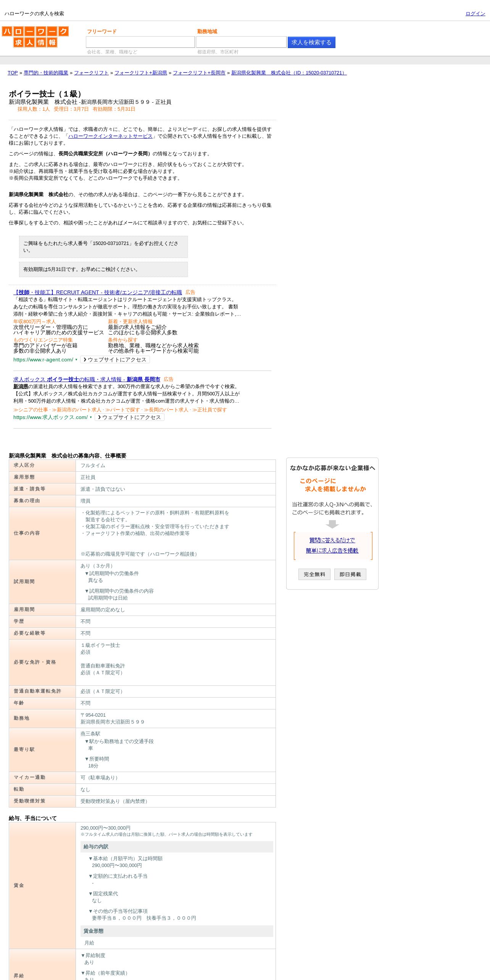
Task: Click 〒954-0201 postal code text
Action: click(93, 715)
